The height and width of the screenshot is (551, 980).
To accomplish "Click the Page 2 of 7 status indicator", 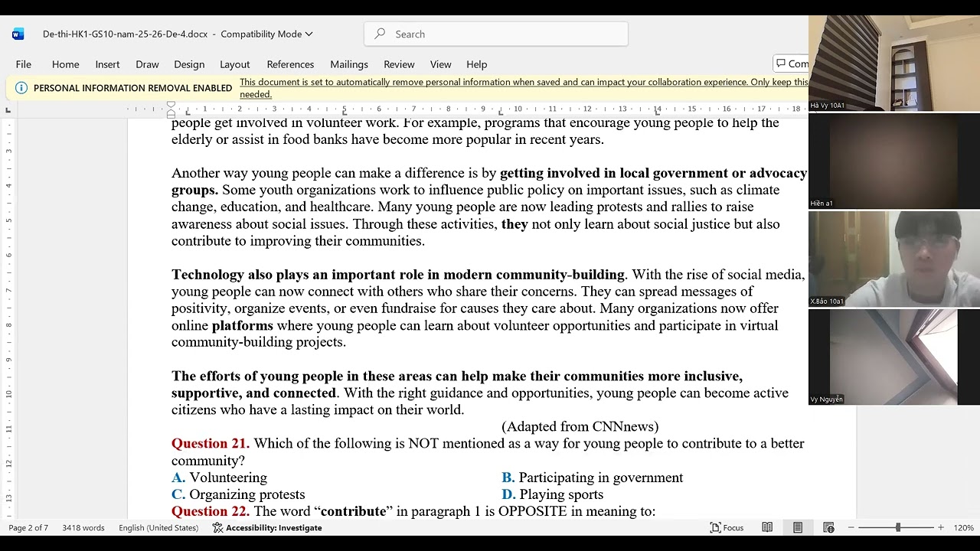I will pyautogui.click(x=28, y=528).
